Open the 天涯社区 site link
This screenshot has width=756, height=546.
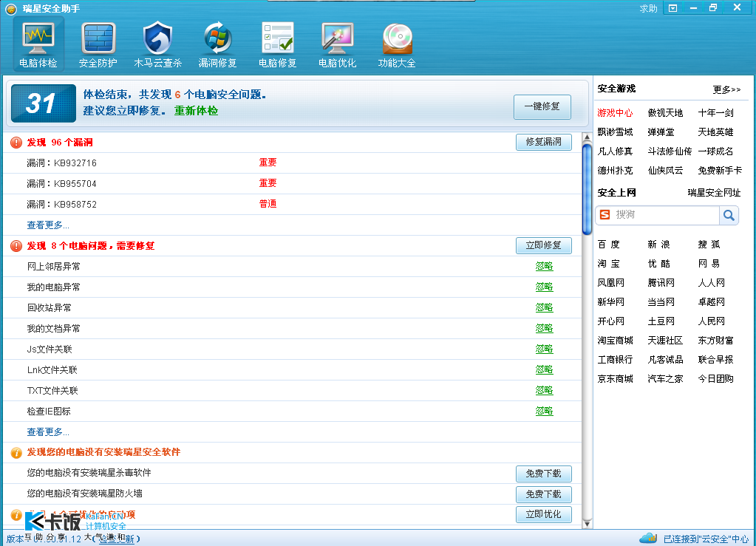coord(665,340)
